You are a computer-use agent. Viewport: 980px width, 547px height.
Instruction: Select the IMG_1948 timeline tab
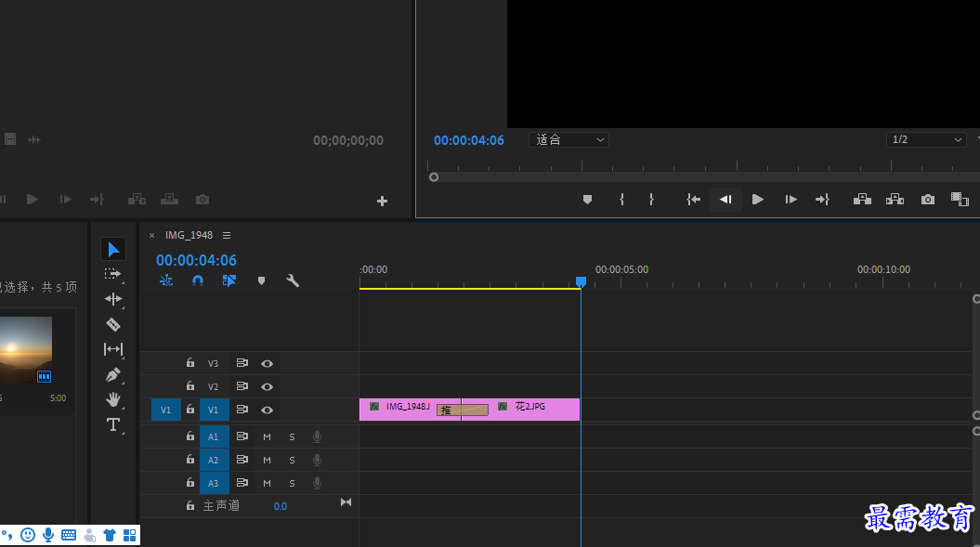(x=189, y=235)
